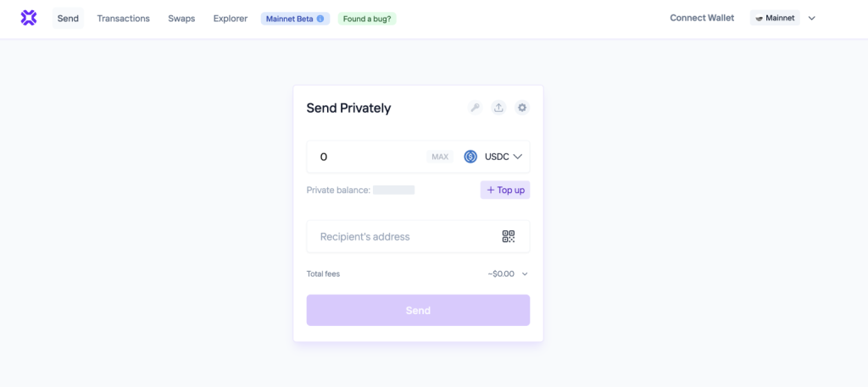Click the Found a bug? link
Viewport: 868px width, 387px height.
[x=367, y=19]
